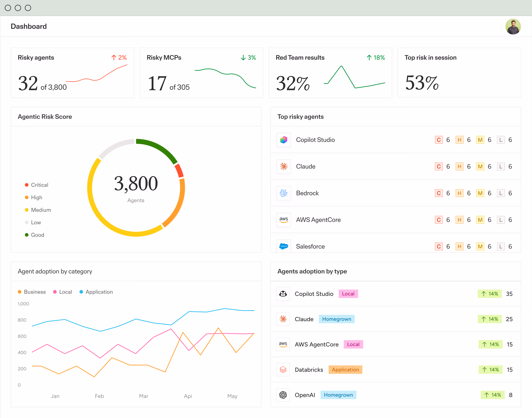Image resolution: width=532 pixels, height=418 pixels.
Task: Toggle the High legend entry
Action: pyautogui.click(x=34, y=197)
